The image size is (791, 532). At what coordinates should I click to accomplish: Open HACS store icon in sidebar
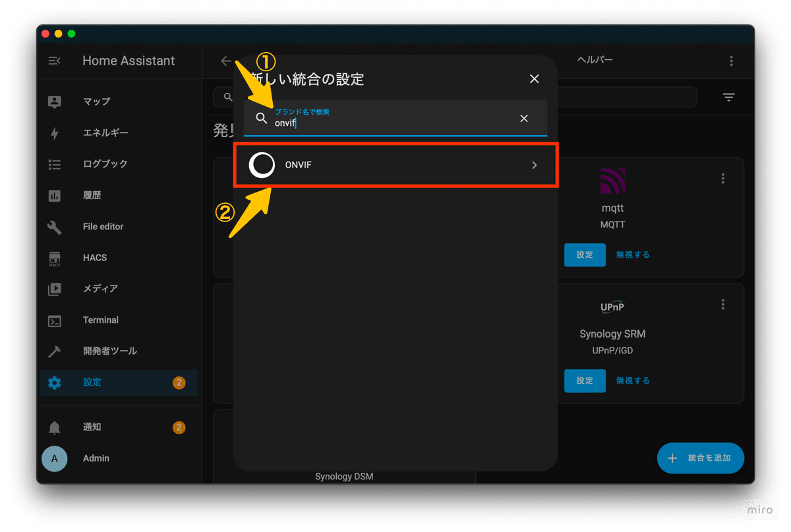pyautogui.click(x=55, y=258)
